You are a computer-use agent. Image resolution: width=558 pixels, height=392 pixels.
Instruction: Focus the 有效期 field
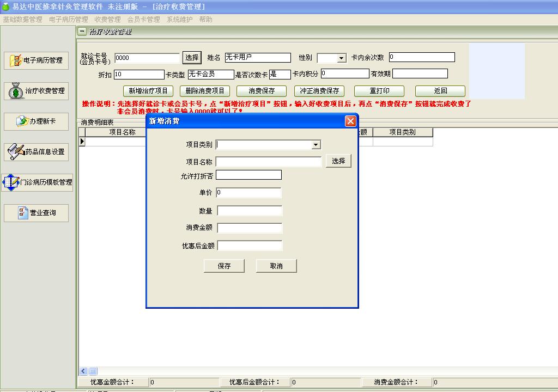(420, 73)
